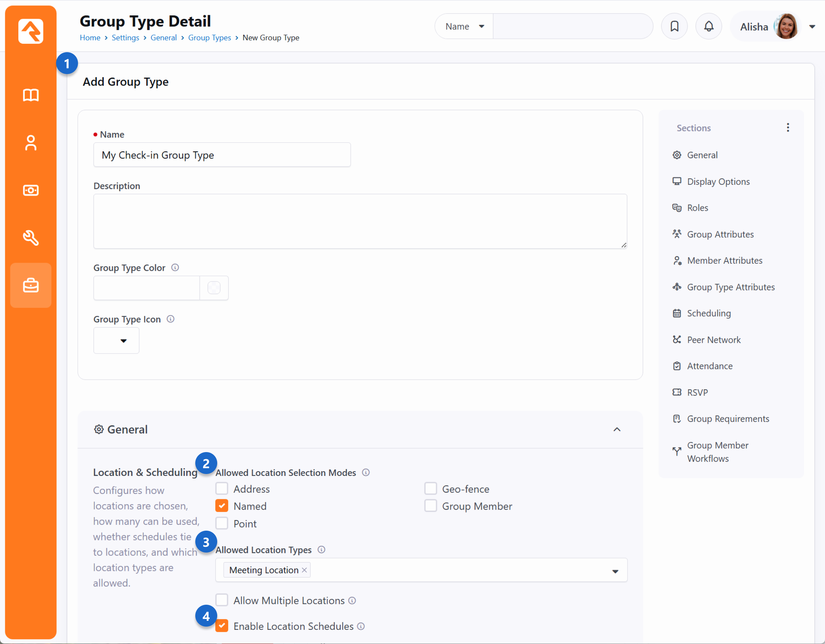The width and height of the screenshot is (825, 644).
Task: Check Allow Multiple Locations
Action: click(x=222, y=600)
